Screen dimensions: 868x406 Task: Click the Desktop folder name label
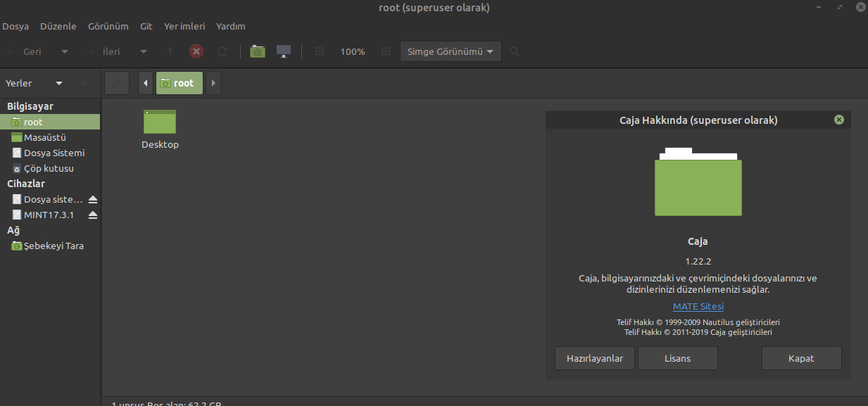[160, 144]
